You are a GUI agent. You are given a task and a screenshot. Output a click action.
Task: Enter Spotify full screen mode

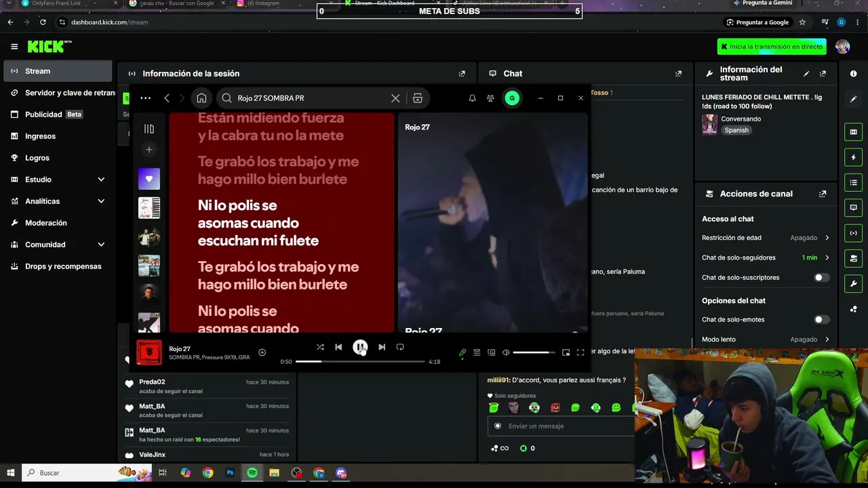coord(580,352)
